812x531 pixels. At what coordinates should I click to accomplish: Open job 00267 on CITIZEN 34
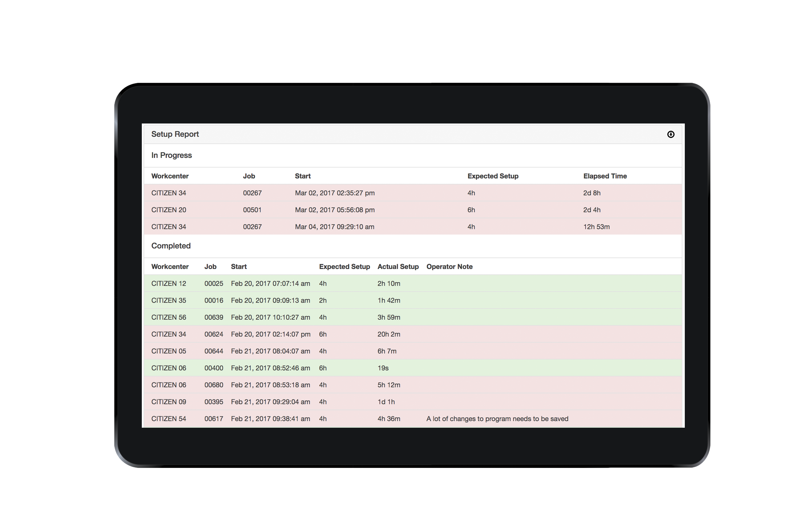pos(252,193)
